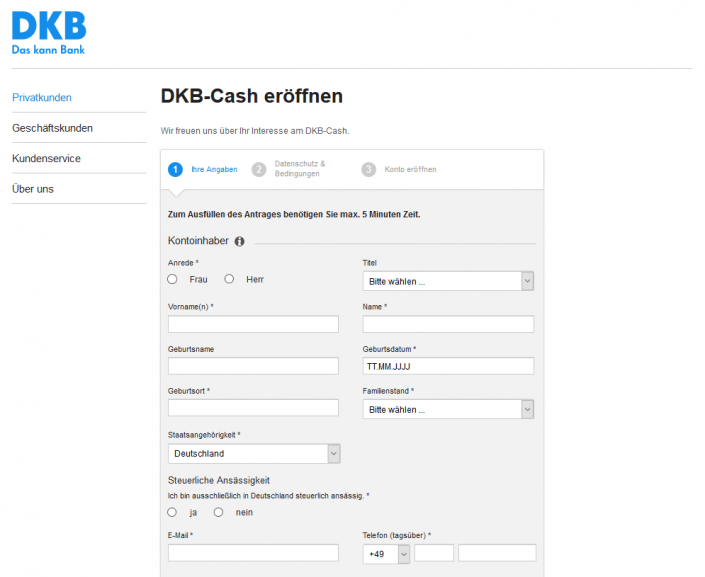Click Datenschutz & Bedingungen step label
Viewport: 705px width, 577px height.
[x=300, y=169]
